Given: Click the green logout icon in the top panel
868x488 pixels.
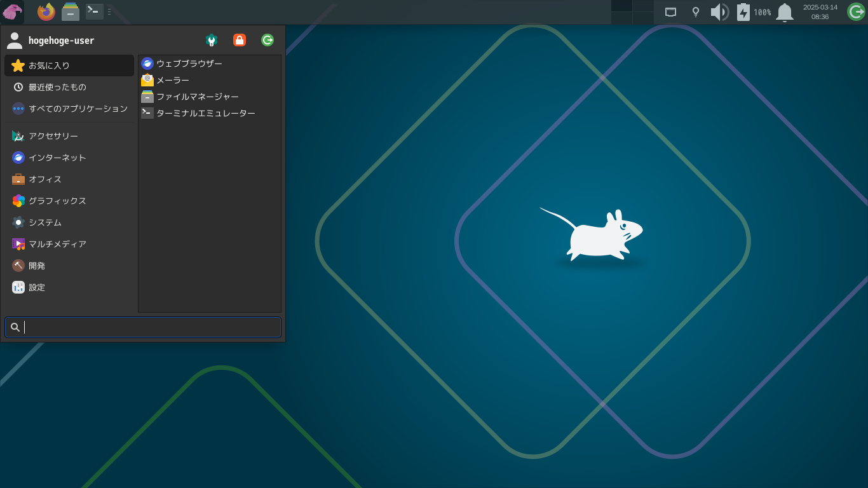Looking at the screenshot, I should coord(856,12).
